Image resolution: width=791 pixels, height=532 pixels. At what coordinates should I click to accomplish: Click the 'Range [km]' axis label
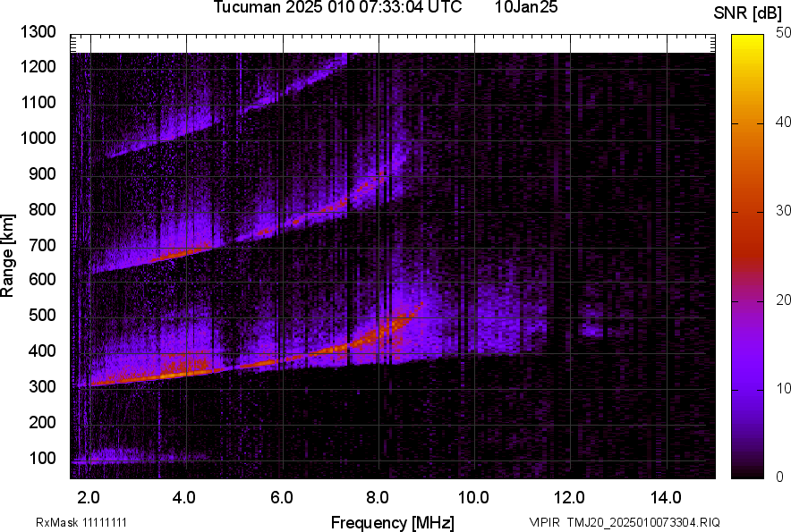pos(7,256)
